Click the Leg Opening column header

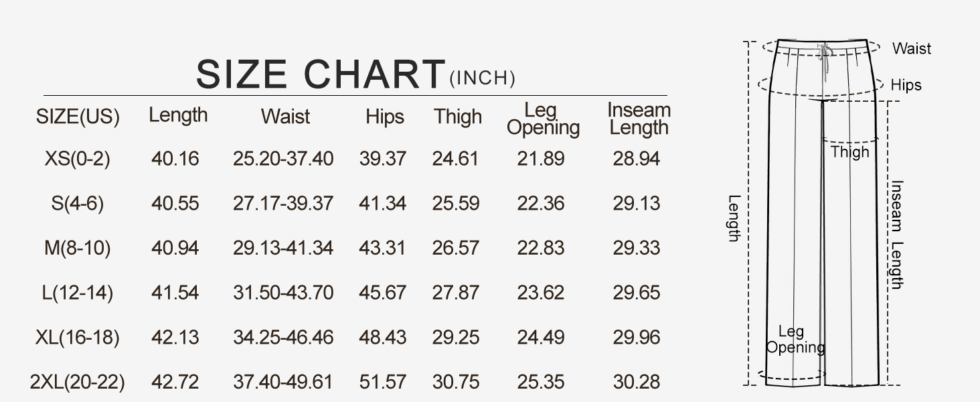pos(543,119)
